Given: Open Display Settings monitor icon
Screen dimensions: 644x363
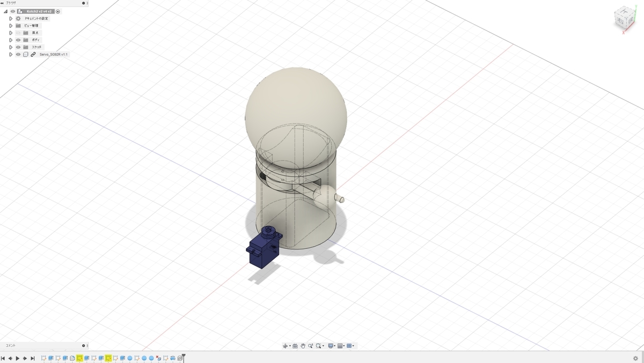Looking at the screenshot, I should point(331,346).
